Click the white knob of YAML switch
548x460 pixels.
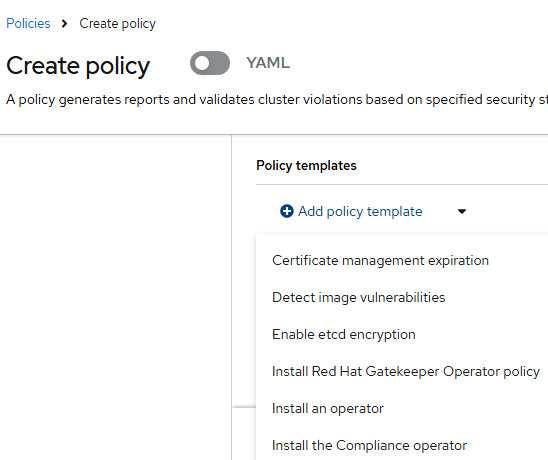coord(202,63)
